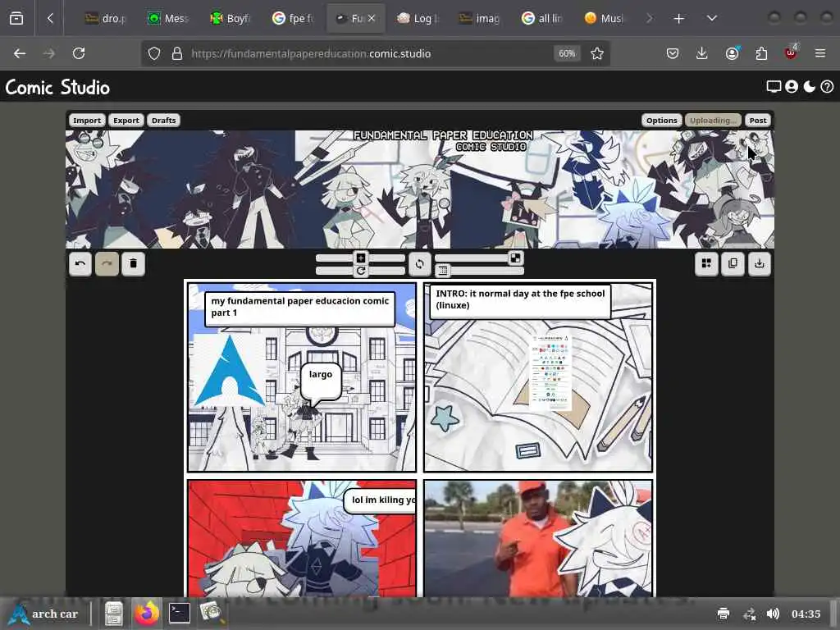Open the Firefox account icon
840x630 pixels.
(x=732, y=53)
